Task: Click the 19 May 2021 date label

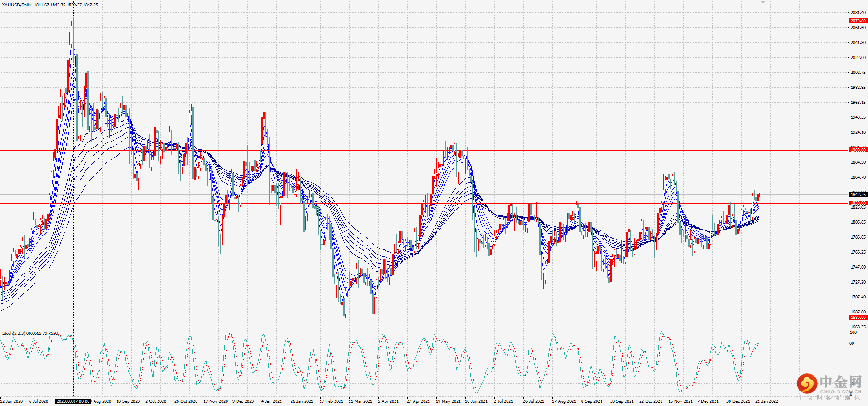Action: (x=448, y=401)
